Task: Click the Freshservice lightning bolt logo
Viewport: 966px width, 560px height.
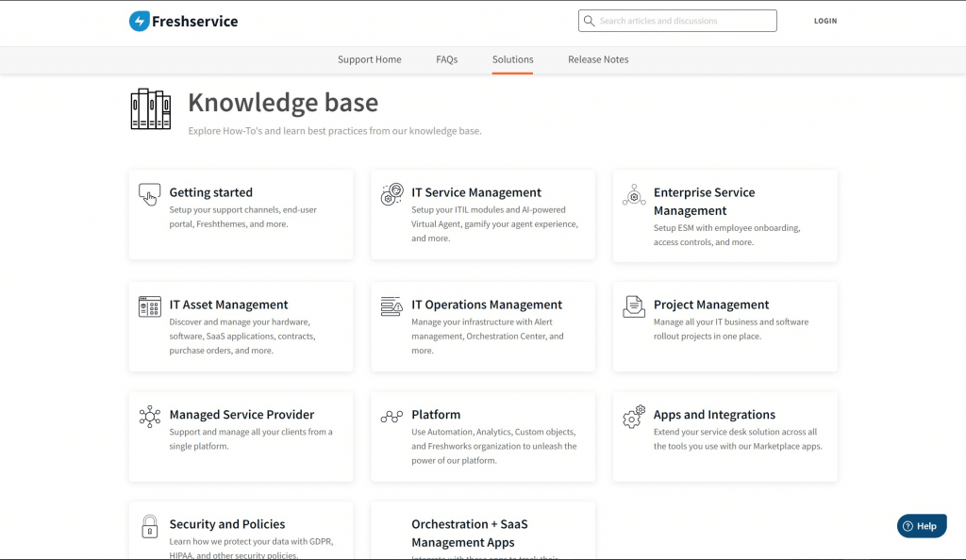Action: pos(140,21)
